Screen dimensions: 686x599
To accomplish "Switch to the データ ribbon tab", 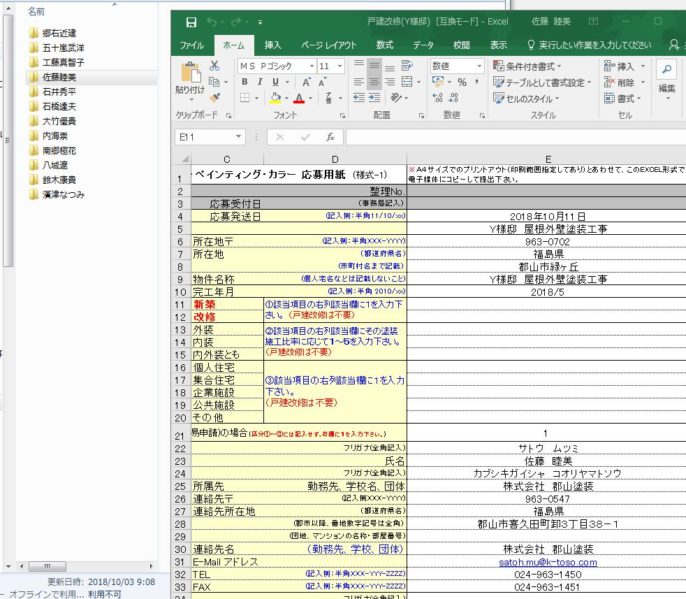I will [423, 45].
